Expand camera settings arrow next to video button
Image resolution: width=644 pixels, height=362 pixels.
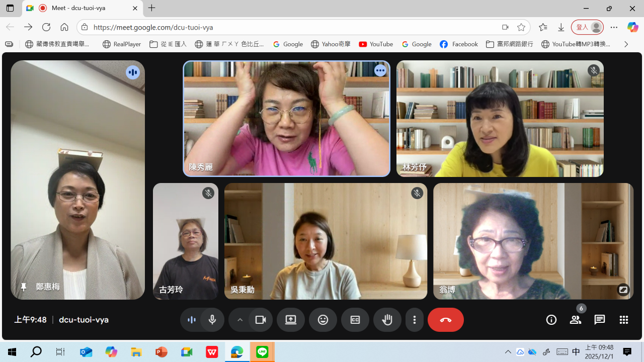[240, 320]
